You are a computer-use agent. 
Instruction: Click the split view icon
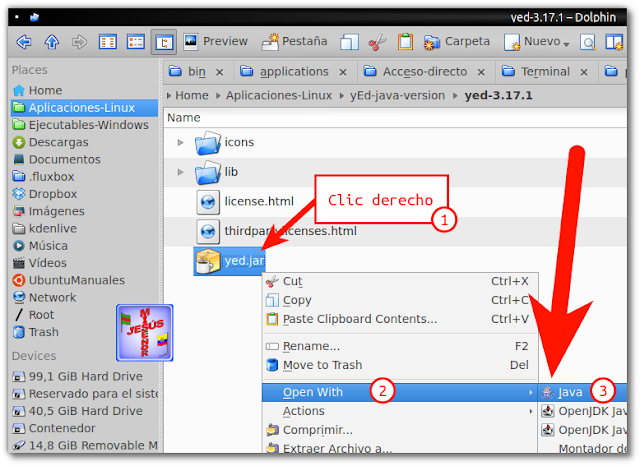[614, 42]
